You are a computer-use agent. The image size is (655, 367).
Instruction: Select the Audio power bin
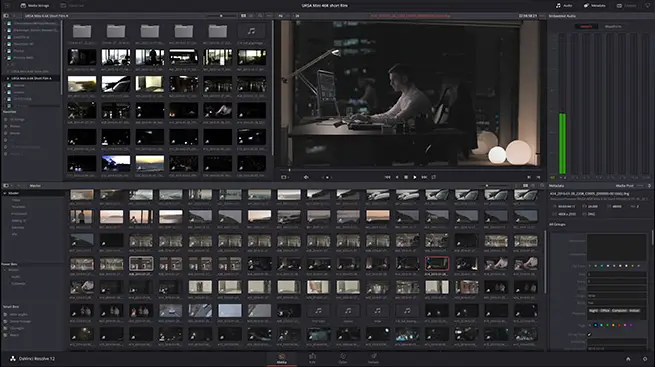[x=15, y=277]
